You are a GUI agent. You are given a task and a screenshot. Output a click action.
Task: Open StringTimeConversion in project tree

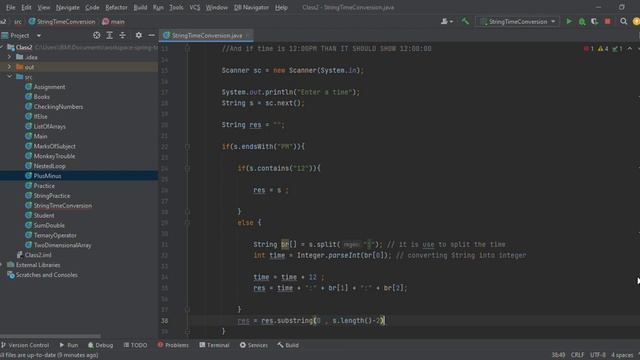[62, 205]
